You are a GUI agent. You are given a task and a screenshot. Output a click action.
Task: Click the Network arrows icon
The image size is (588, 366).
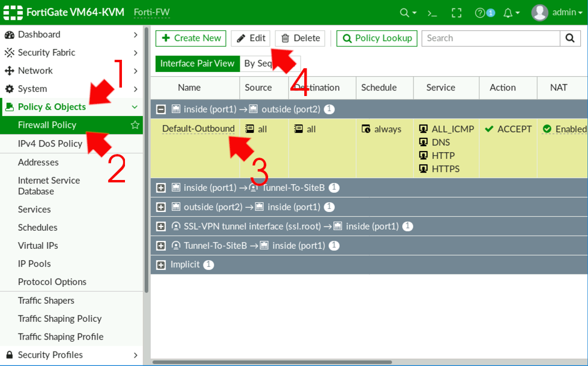click(10, 71)
